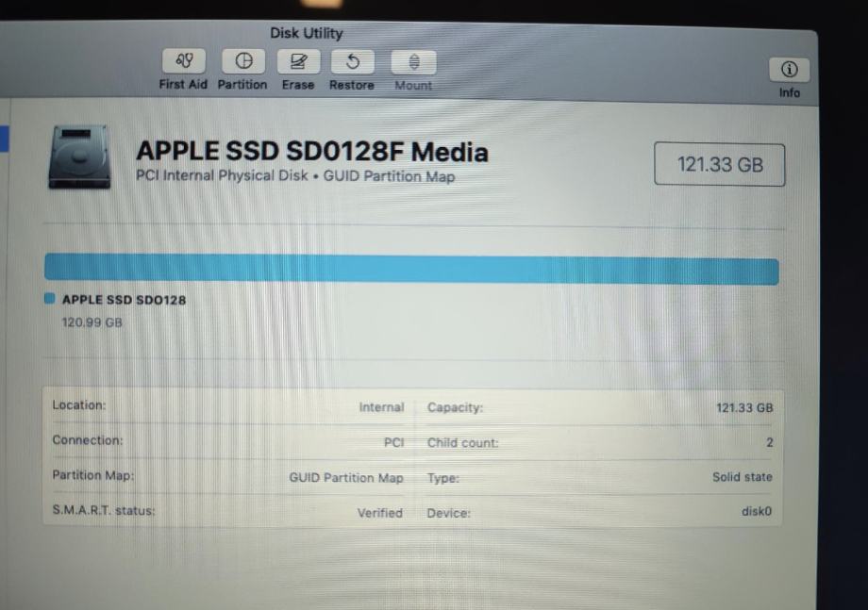Select the Capacity value 121.33 GB in table
The image size is (868, 610).
[744, 407]
